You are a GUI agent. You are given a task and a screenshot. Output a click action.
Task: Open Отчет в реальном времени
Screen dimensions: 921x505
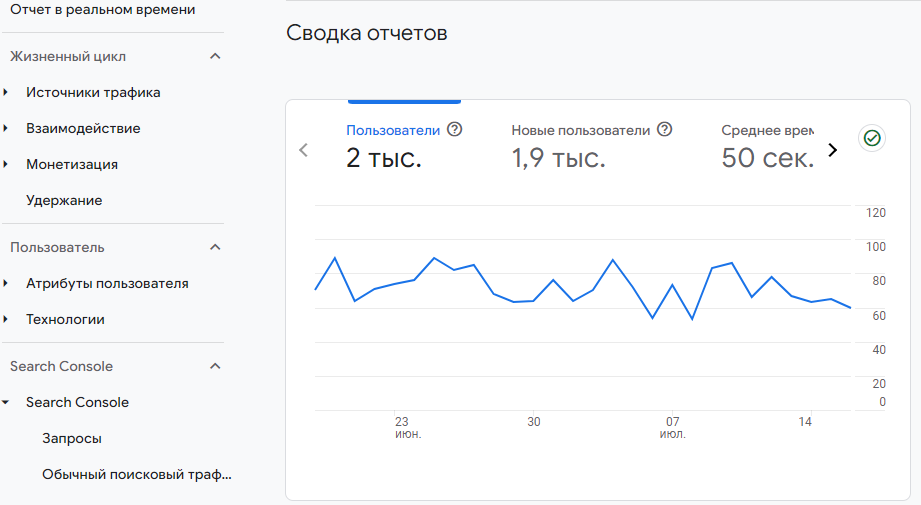tap(102, 9)
